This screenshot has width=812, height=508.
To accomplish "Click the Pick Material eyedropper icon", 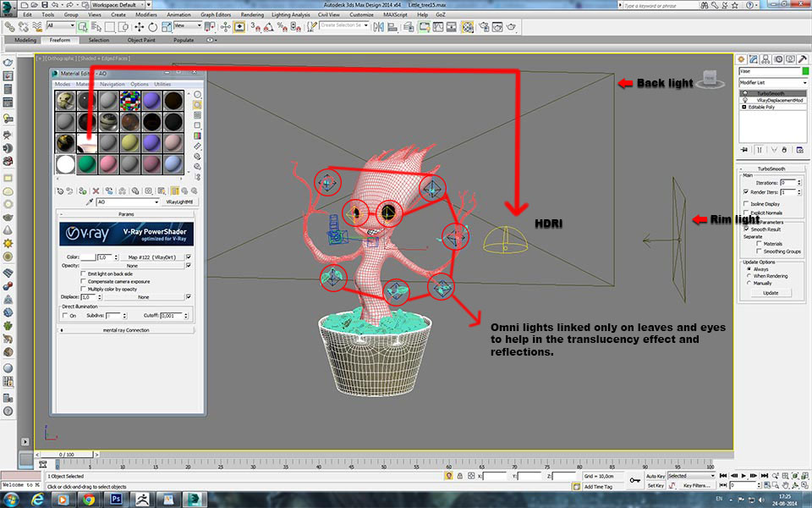I will pos(89,202).
